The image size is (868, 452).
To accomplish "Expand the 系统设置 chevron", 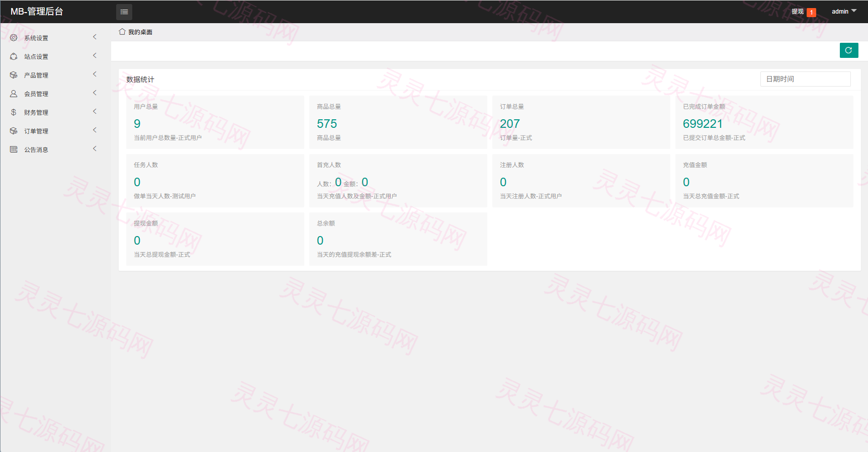I will pos(95,37).
